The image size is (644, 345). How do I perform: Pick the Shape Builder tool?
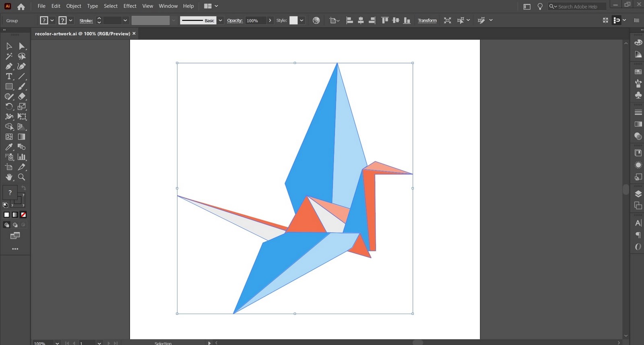[x=9, y=127]
